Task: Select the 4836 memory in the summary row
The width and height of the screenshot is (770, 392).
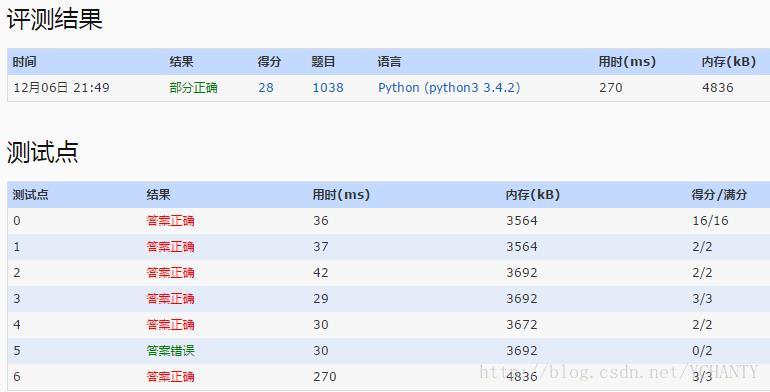Action: point(717,88)
